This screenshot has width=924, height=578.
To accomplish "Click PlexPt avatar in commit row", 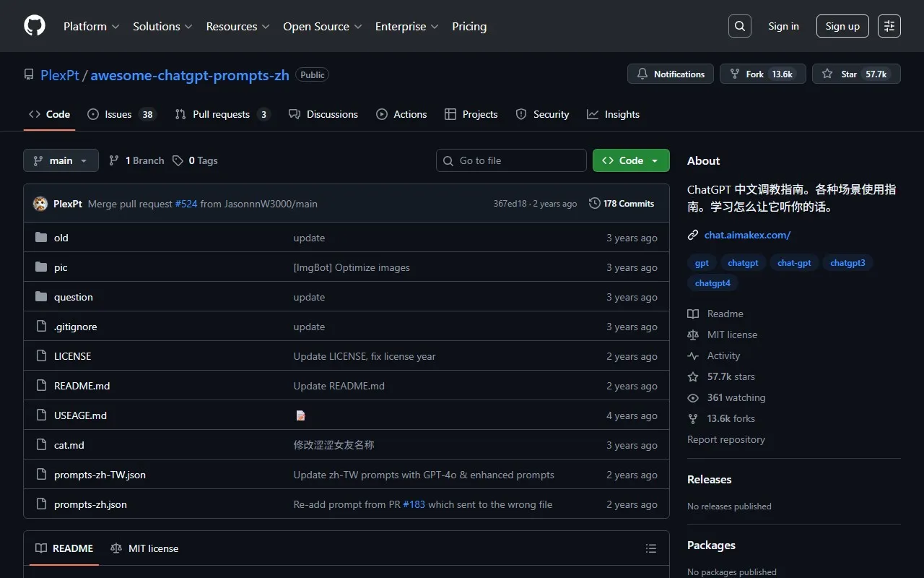I will click(40, 204).
